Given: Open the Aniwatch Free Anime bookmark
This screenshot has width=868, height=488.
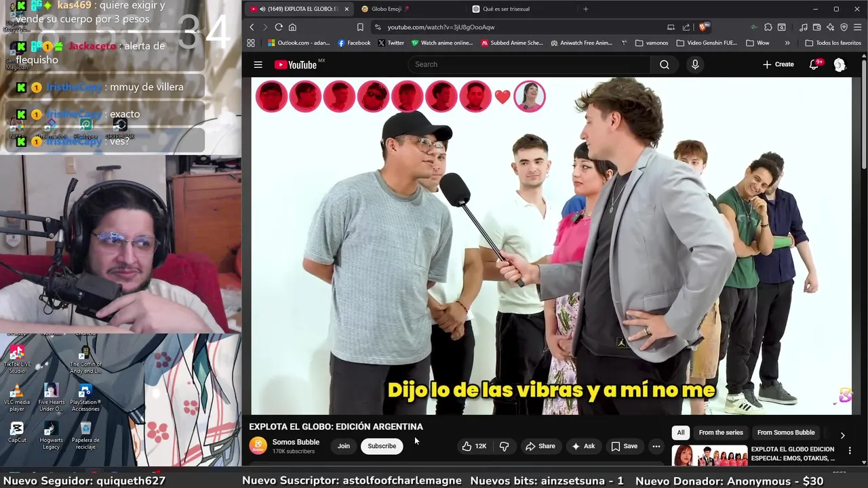Looking at the screenshot, I should pos(581,43).
